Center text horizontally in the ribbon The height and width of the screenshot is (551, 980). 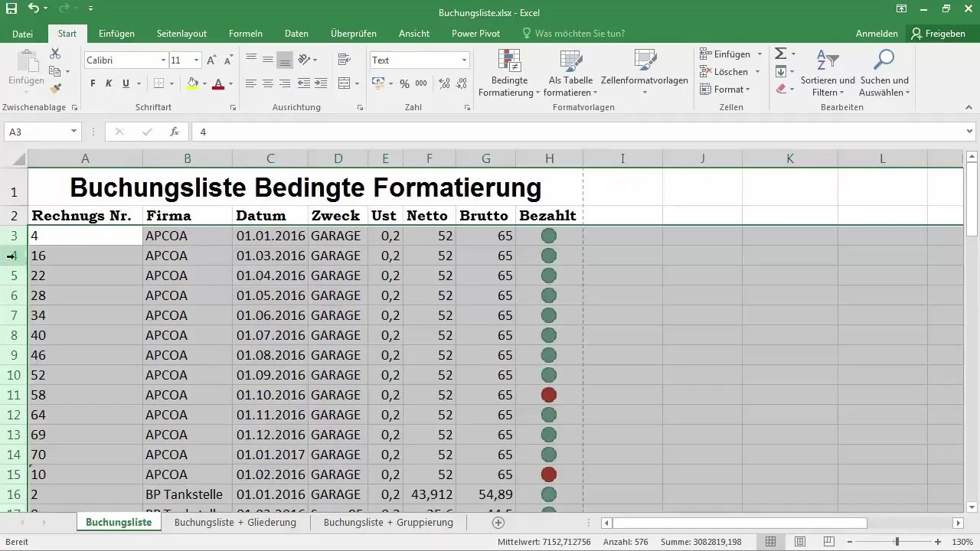[x=267, y=83]
